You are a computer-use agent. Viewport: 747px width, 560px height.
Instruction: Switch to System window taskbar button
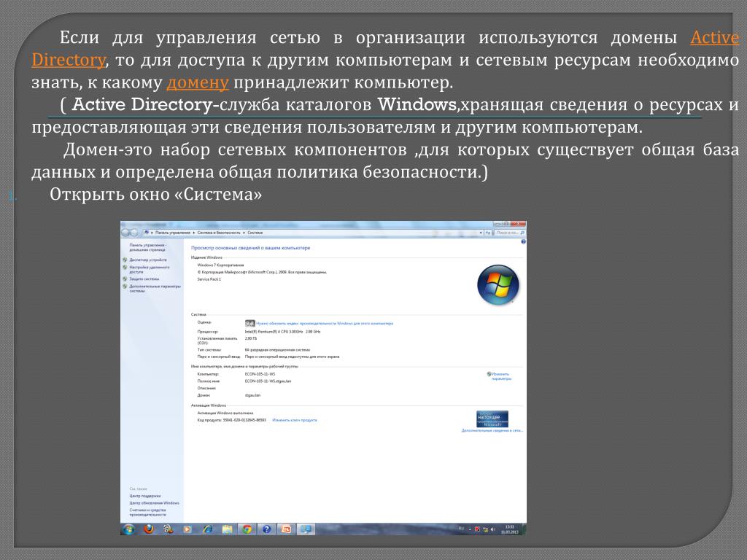pos(306,529)
